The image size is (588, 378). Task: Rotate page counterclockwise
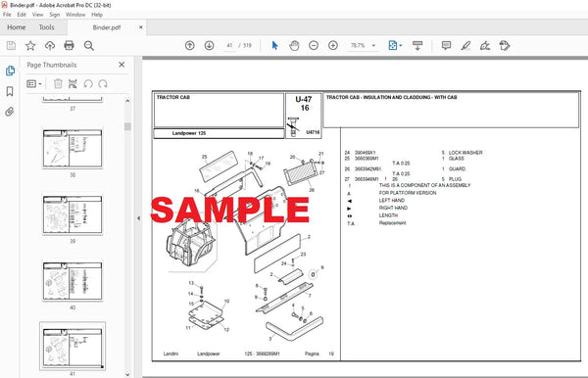[88, 84]
